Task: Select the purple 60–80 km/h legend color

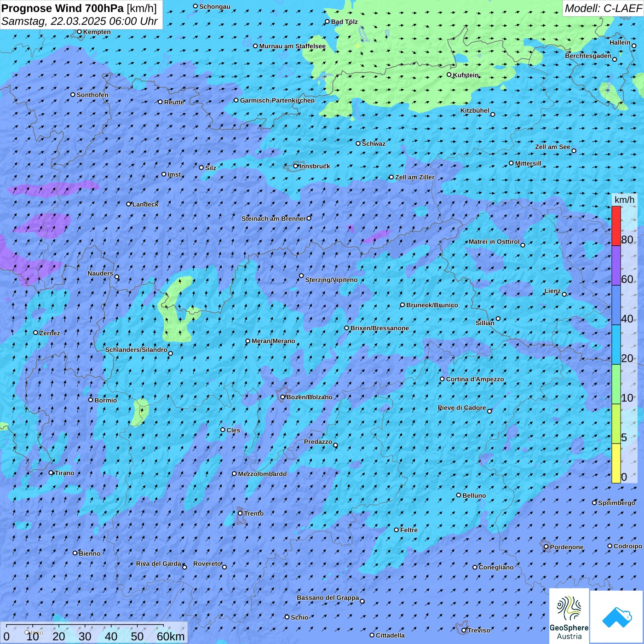Action: click(616, 265)
